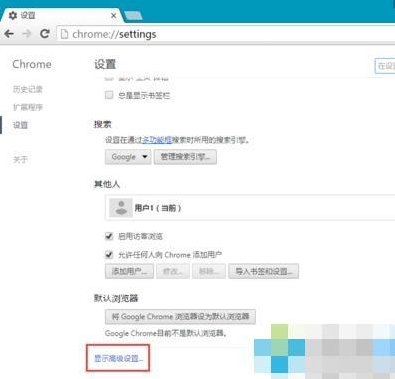Image resolution: width=395 pixels, height=379 pixels.
Task: Open the Google search engine dropdown
Action: pos(128,157)
